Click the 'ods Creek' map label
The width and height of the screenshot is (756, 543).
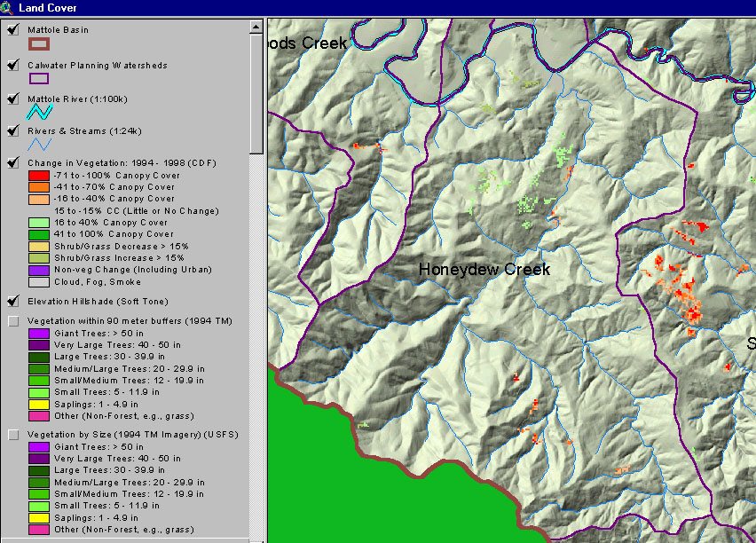307,43
